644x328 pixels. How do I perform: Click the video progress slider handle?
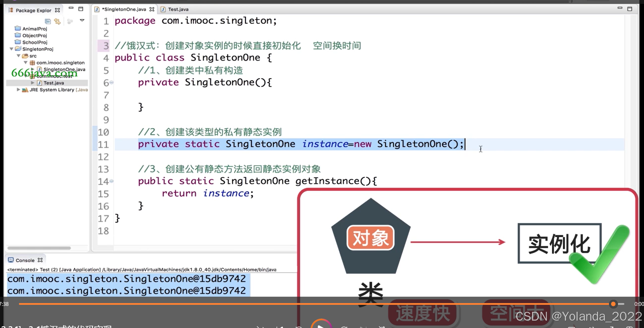pos(613,304)
